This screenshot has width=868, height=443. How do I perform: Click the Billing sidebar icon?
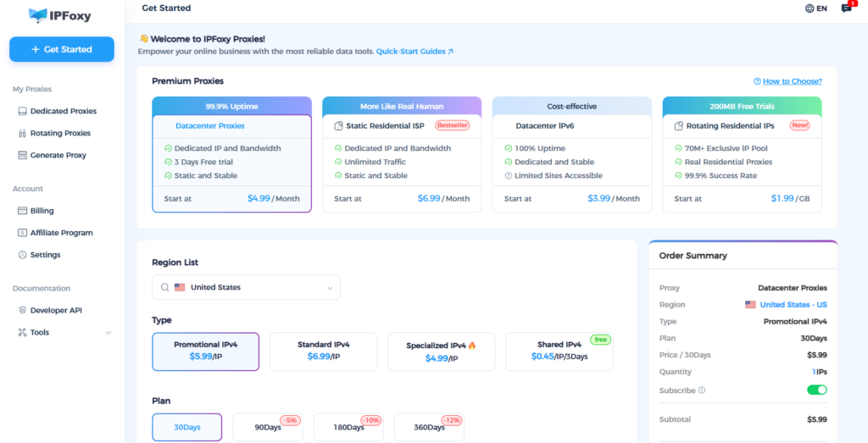click(22, 211)
